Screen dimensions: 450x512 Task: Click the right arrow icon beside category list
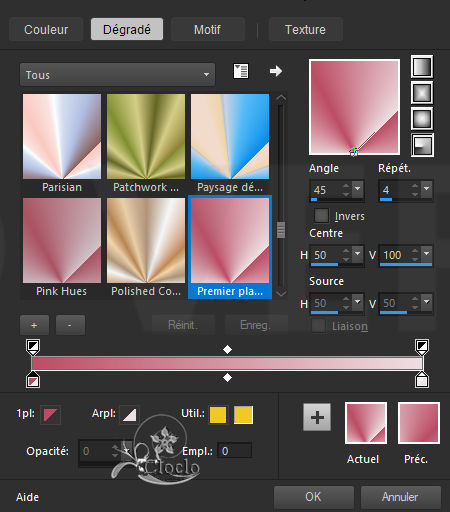click(276, 71)
